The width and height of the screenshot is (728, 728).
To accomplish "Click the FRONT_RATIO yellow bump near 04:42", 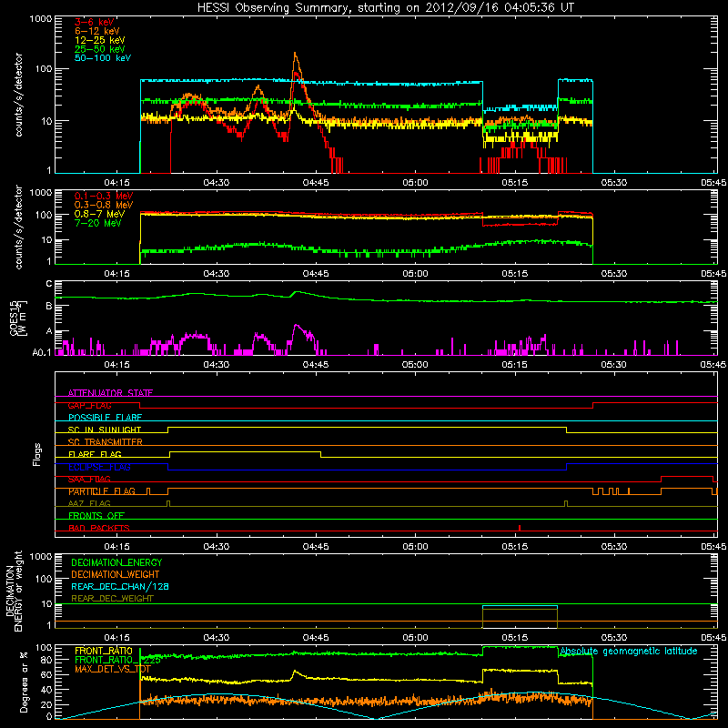I will pyautogui.click(x=295, y=672).
